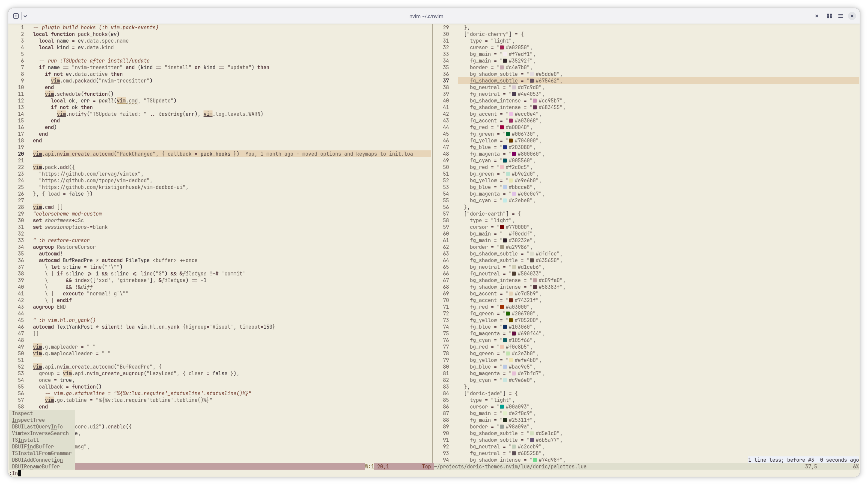The width and height of the screenshot is (868, 485).
Task: Select Inspect in the completion popup
Action: (x=23, y=413)
